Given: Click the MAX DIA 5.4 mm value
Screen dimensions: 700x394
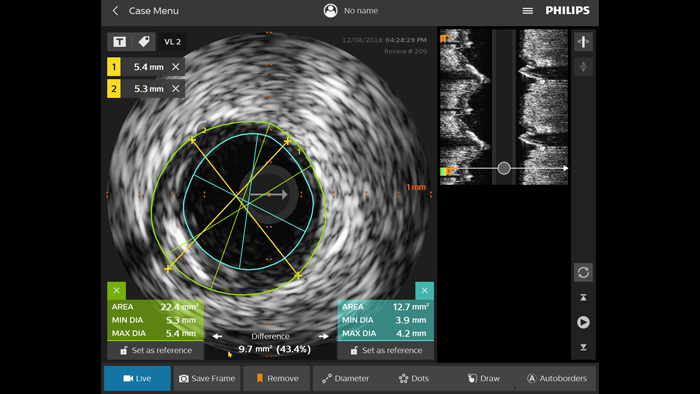Looking at the screenshot, I should (x=181, y=333).
